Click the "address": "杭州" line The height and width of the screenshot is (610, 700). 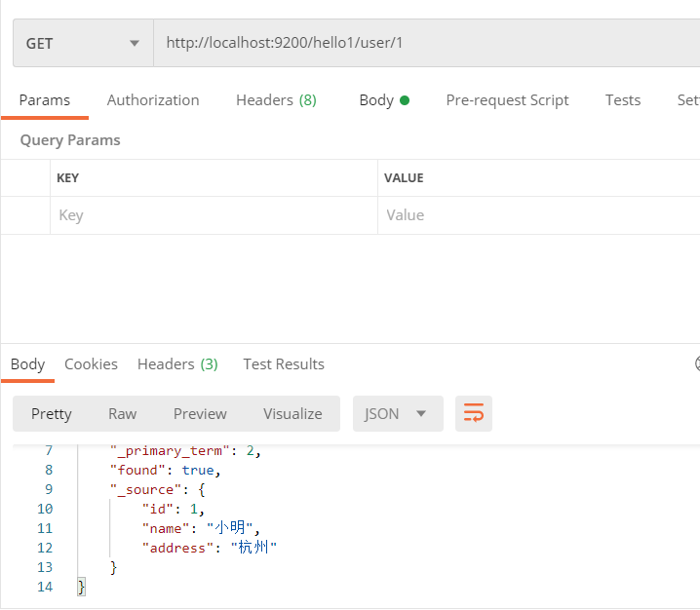click(210, 548)
